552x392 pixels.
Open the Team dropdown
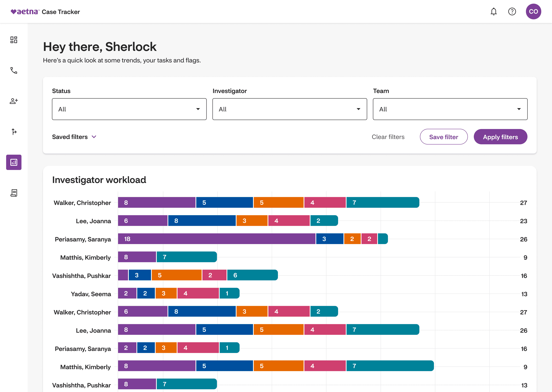point(450,109)
